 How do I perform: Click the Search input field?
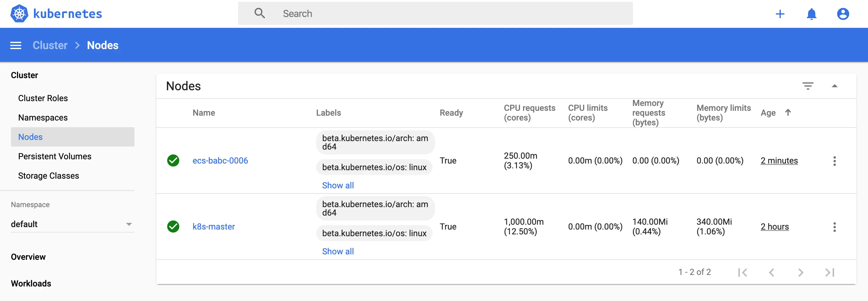[435, 14]
